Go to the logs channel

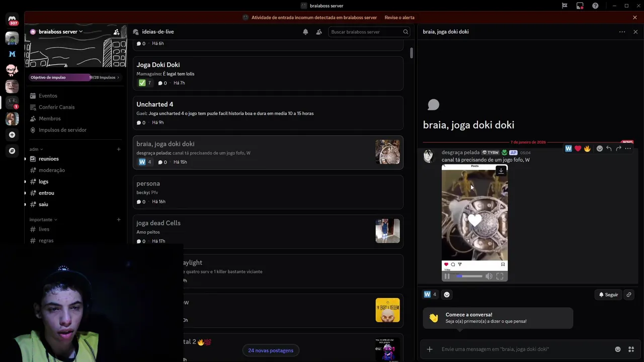pos(75,182)
